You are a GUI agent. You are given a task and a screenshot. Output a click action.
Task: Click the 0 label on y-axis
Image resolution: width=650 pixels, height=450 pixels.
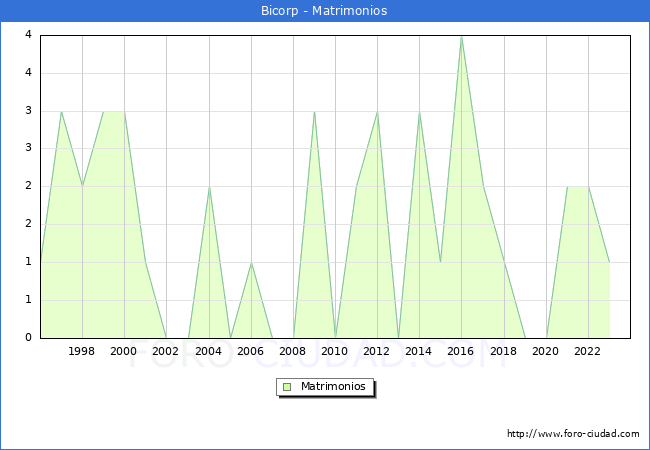28,338
